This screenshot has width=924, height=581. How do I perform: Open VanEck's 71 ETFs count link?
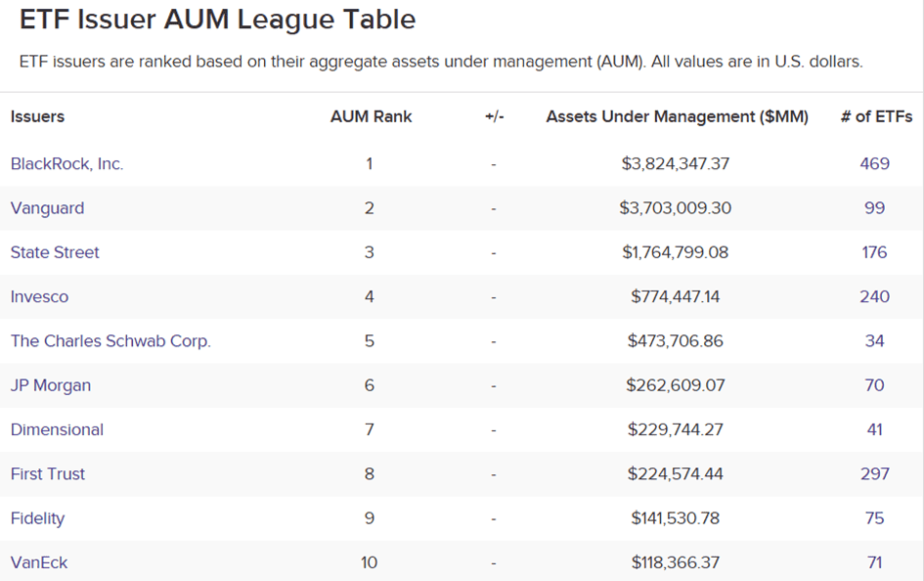874,562
